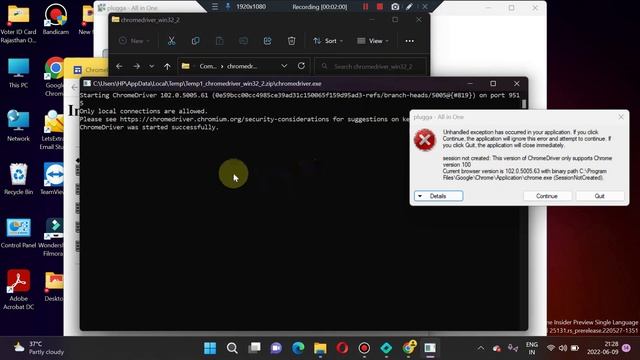Take a screenshot with Bandicam's camera icon
Image resolution: width=640 pixels, height=360 pixels.
395,7
